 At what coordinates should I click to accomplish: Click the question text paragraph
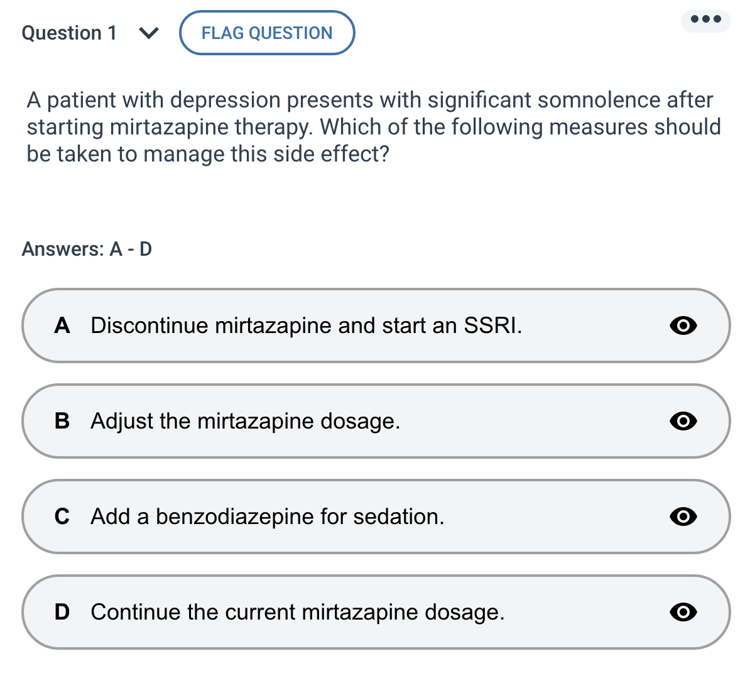(x=374, y=126)
